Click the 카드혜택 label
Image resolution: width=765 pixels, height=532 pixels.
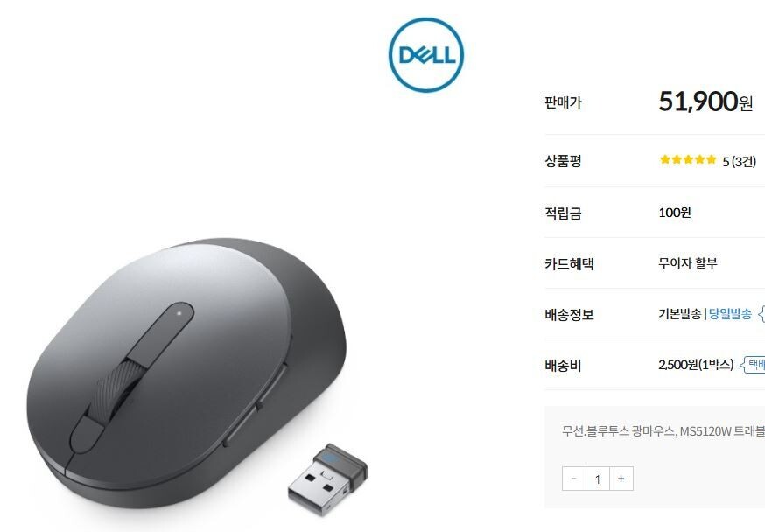pos(569,263)
